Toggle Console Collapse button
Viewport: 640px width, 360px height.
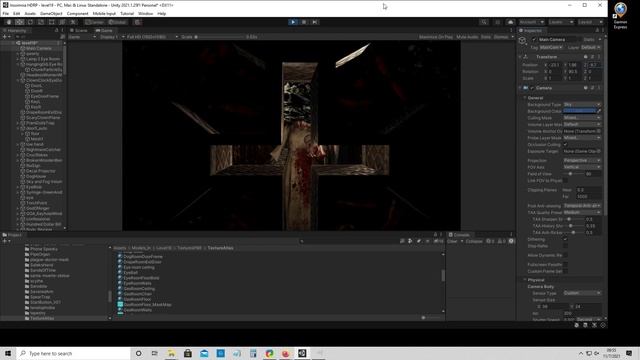click(474, 241)
